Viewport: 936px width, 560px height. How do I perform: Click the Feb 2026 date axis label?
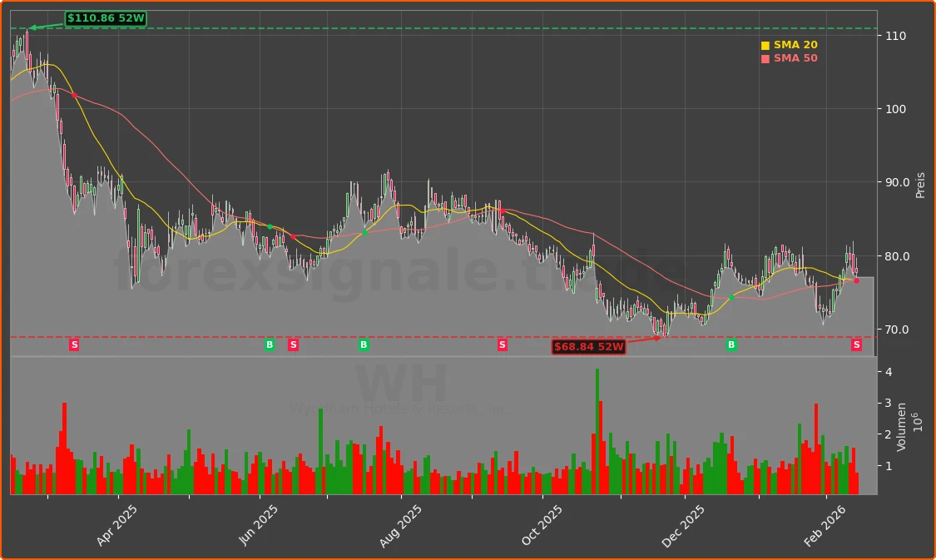point(824,523)
